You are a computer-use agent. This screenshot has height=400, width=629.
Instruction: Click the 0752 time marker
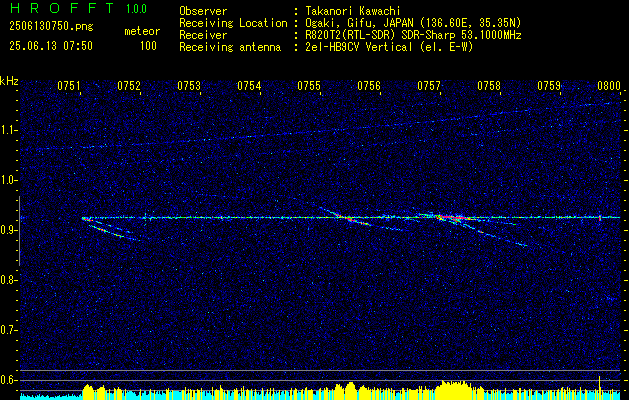[x=129, y=86]
